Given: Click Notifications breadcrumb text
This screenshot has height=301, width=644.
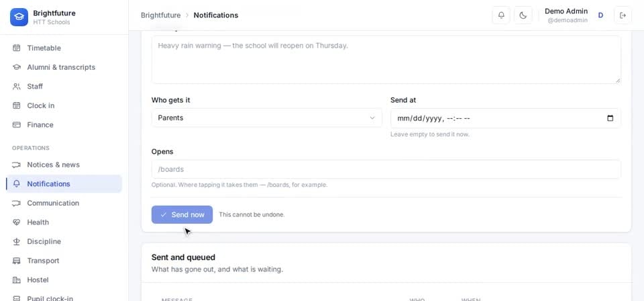Looking at the screenshot, I should tap(216, 15).
